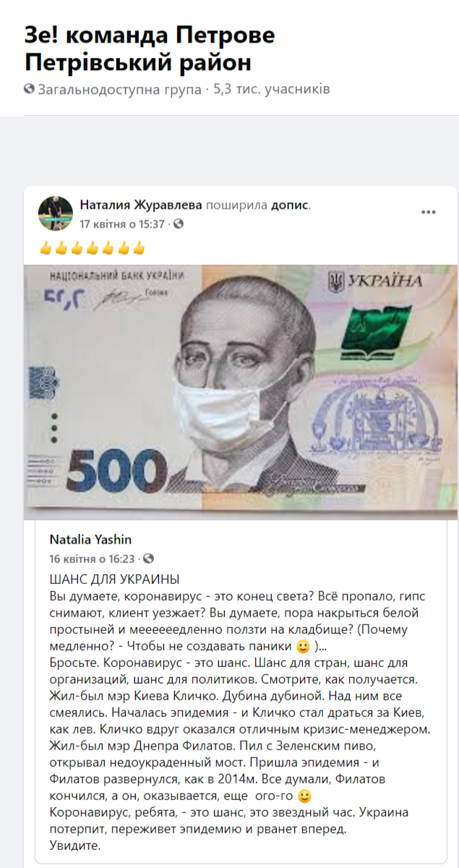The width and height of the screenshot is (459, 868).
Task: Open the 16 квітня о 16:23 timestamp link
Action: [93, 559]
